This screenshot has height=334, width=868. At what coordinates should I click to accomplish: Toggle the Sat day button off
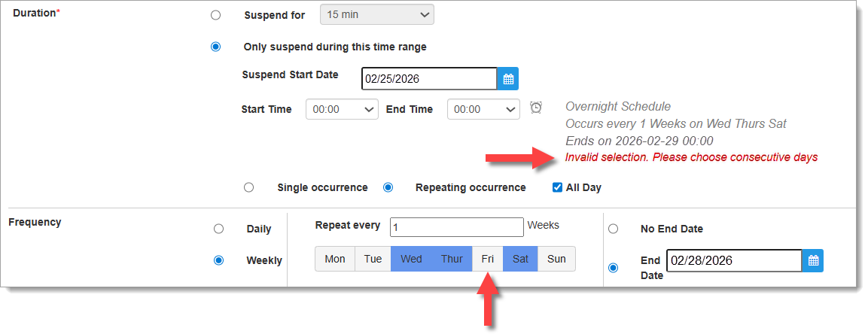click(x=520, y=259)
